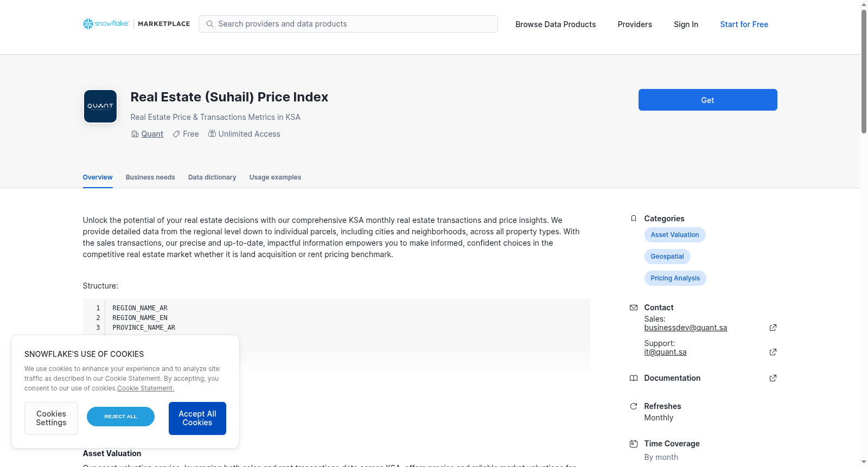868x467 pixels.
Task: Click the PROVINCE_NAME_AR code line
Action: 144,328
